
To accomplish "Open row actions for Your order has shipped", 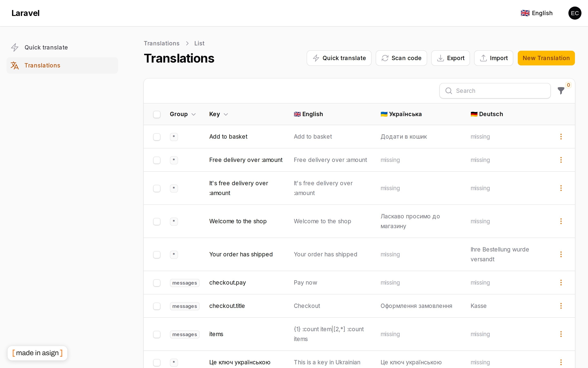I will (561, 254).
